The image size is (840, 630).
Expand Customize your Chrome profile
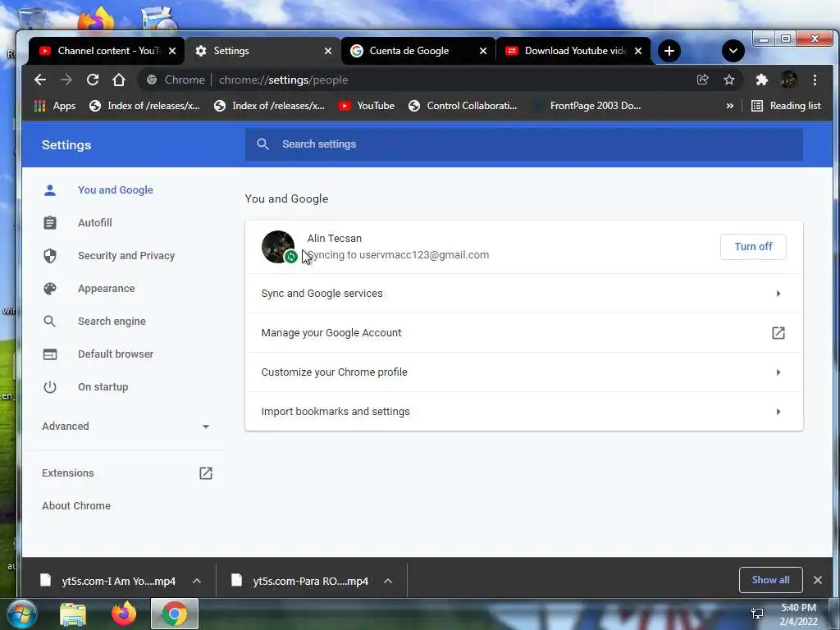[x=524, y=372]
